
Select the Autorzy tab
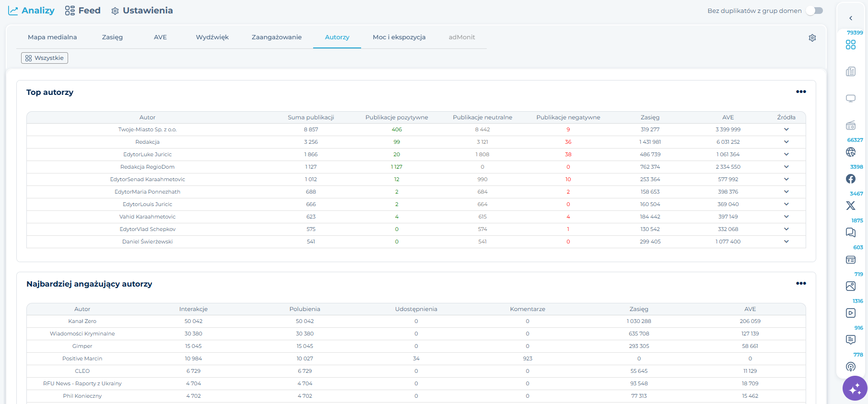click(x=337, y=37)
